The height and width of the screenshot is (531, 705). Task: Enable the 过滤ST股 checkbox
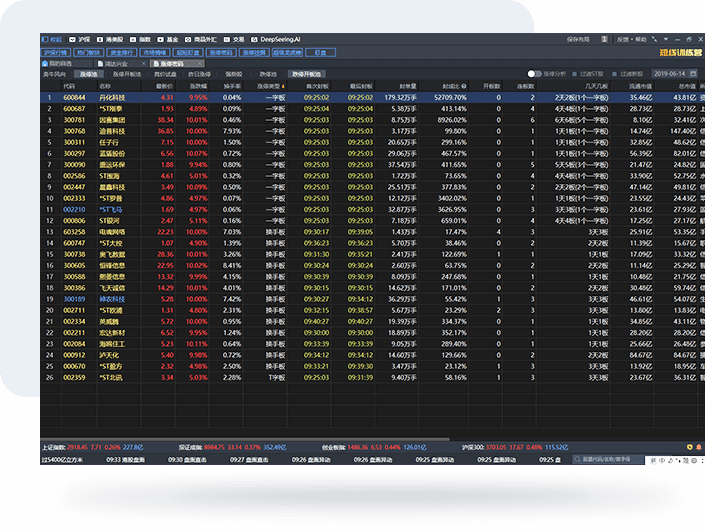[x=589, y=74]
